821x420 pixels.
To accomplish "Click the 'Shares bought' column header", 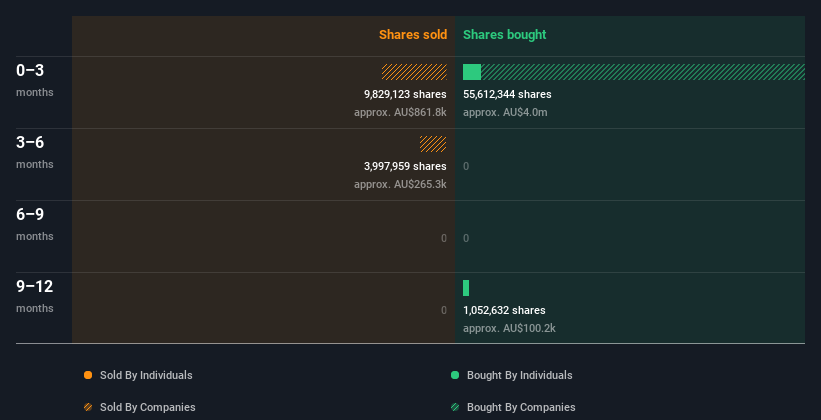I will coord(505,35).
